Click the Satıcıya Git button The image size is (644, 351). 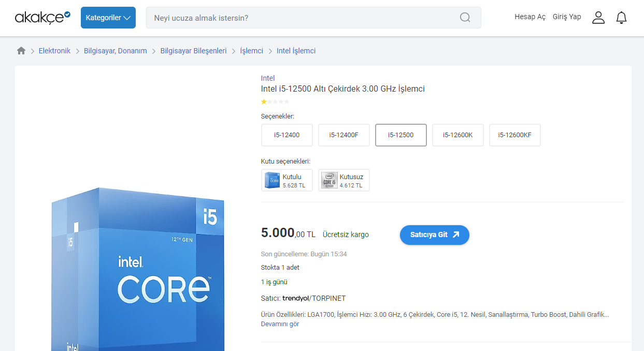pyautogui.click(x=435, y=235)
